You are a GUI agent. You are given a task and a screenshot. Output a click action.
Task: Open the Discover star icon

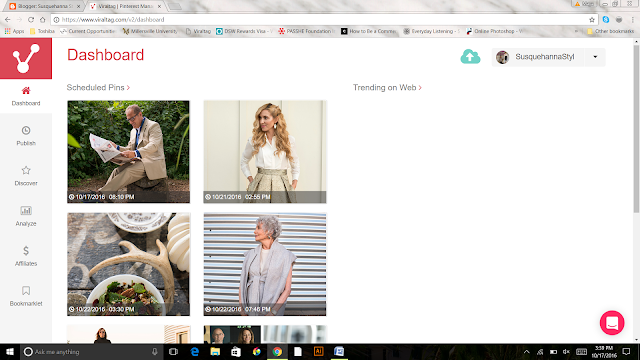[26, 170]
